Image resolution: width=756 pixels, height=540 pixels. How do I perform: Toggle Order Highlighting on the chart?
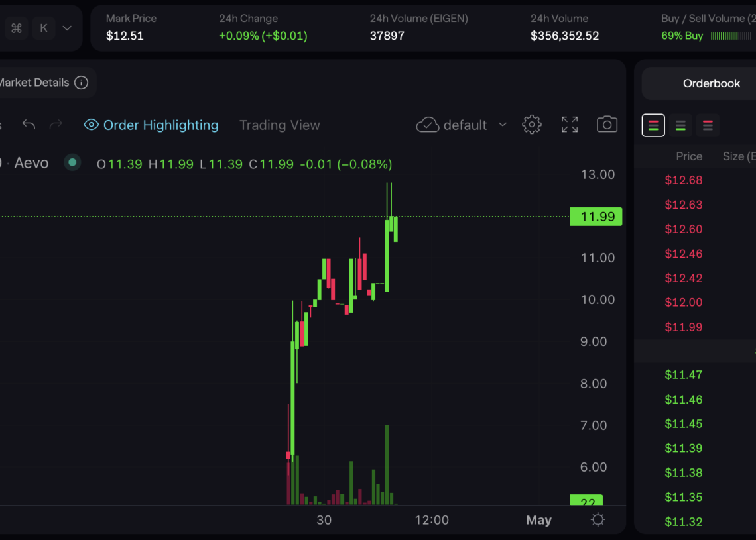(151, 125)
